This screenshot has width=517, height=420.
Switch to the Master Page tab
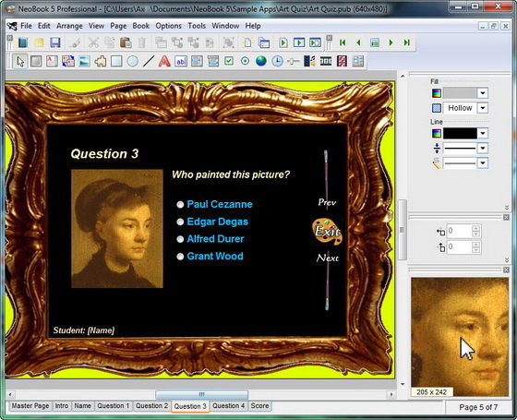(30, 406)
